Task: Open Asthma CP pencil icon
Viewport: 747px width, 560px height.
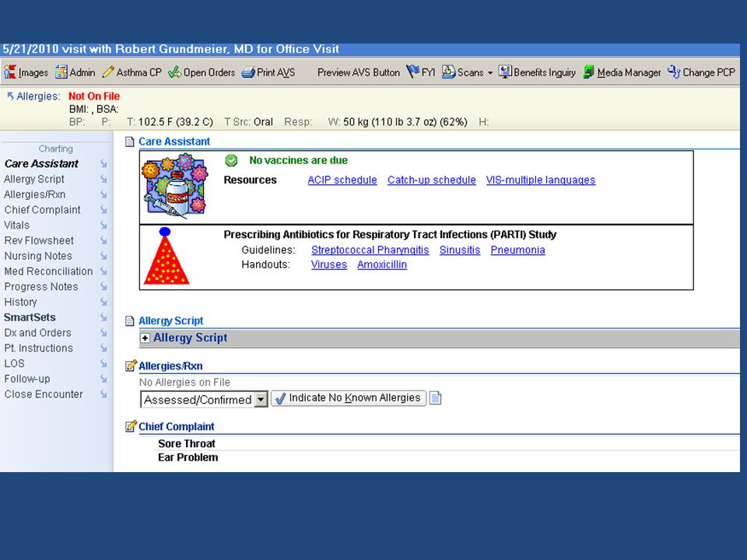Action: pos(108,72)
